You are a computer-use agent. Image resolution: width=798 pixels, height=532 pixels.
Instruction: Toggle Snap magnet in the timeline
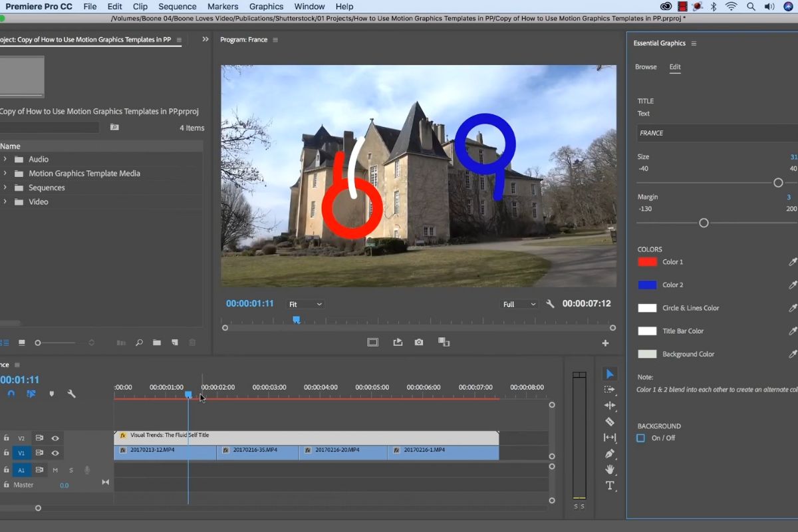(11, 394)
